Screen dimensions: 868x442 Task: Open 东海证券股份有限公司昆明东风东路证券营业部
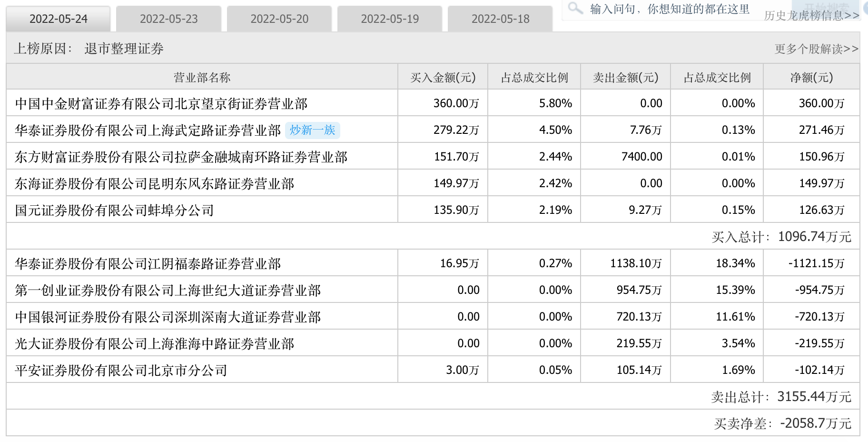[155, 183]
